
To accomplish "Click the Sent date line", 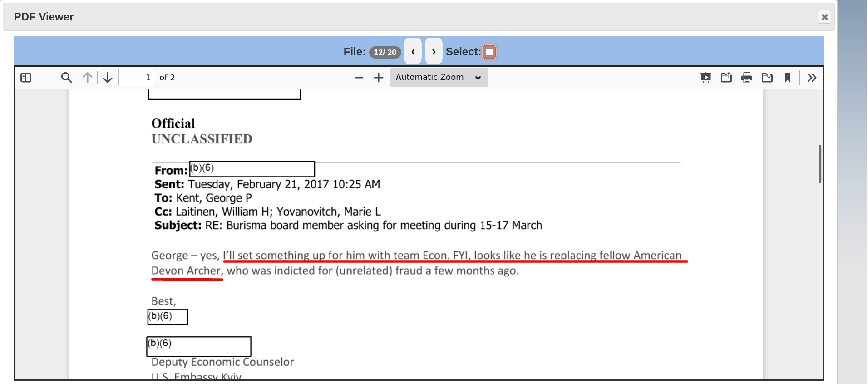I will pyautogui.click(x=267, y=184).
